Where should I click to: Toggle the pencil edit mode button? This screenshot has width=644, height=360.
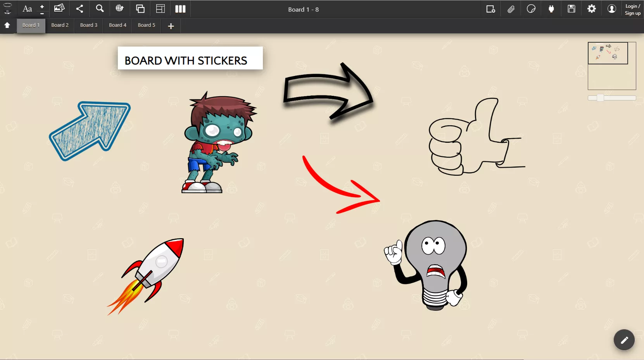coord(624,340)
